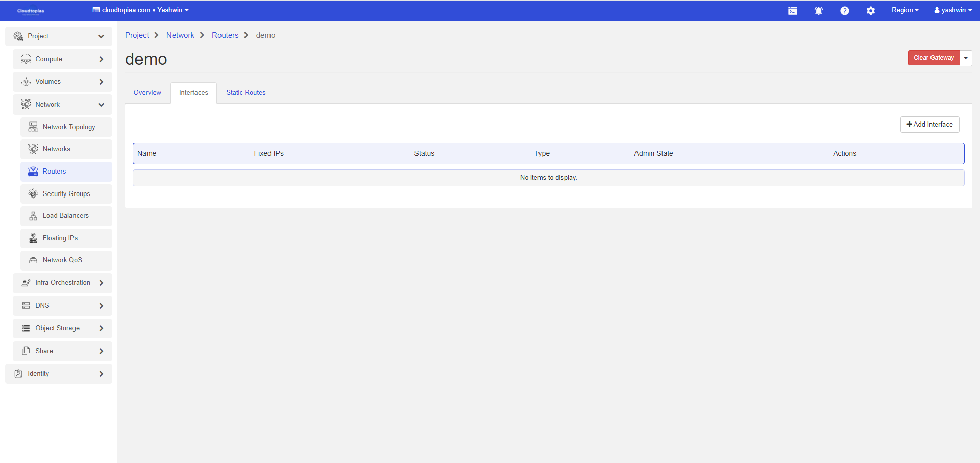The width and height of the screenshot is (980, 463).
Task: Open the yashwin user menu
Action: [952, 10]
